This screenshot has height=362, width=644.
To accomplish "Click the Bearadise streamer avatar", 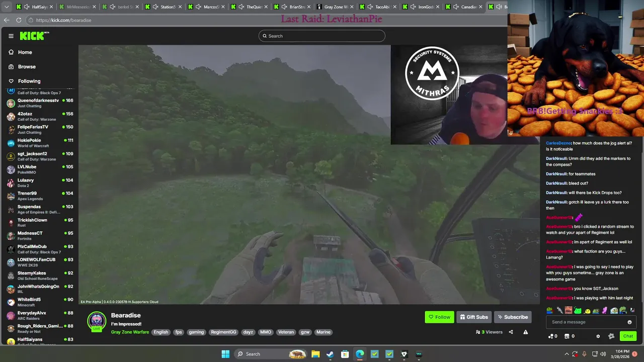I will pos(97,321).
